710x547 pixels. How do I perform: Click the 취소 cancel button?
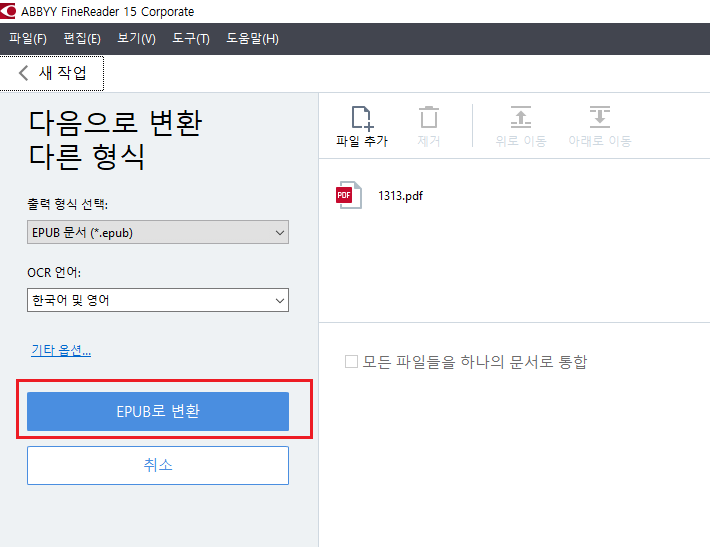pyautogui.click(x=158, y=465)
